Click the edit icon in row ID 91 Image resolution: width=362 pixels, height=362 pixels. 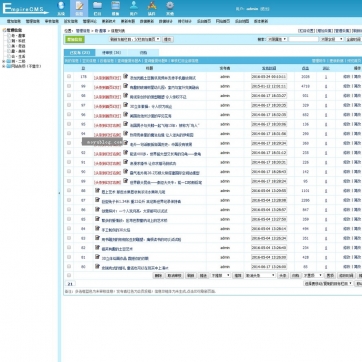[126, 162]
